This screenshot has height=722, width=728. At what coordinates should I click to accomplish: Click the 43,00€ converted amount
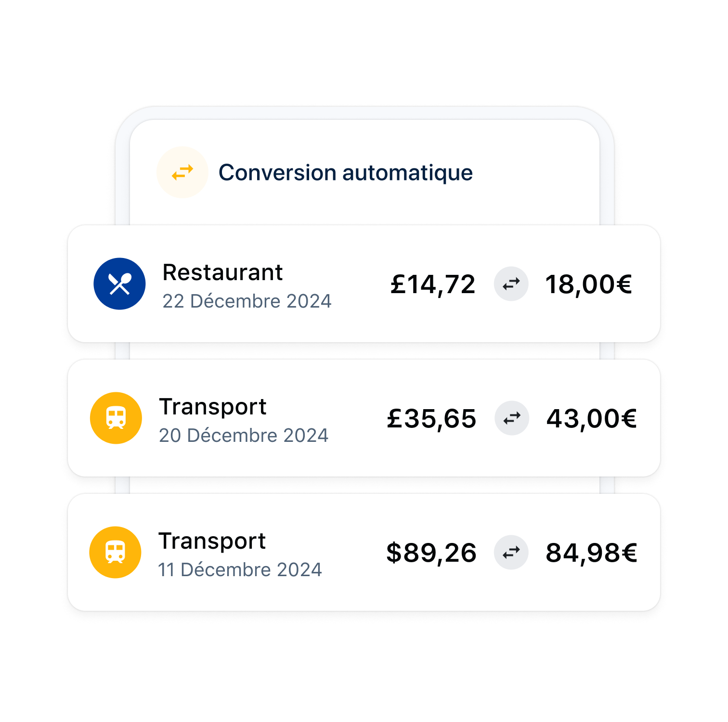tap(592, 419)
